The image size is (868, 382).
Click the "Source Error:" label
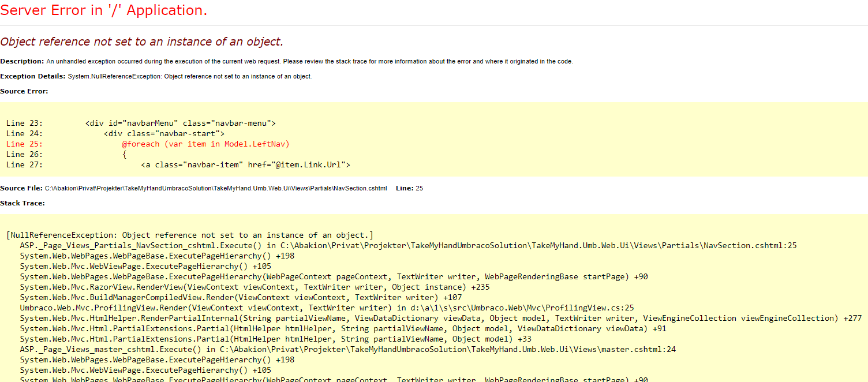(24, 91)
